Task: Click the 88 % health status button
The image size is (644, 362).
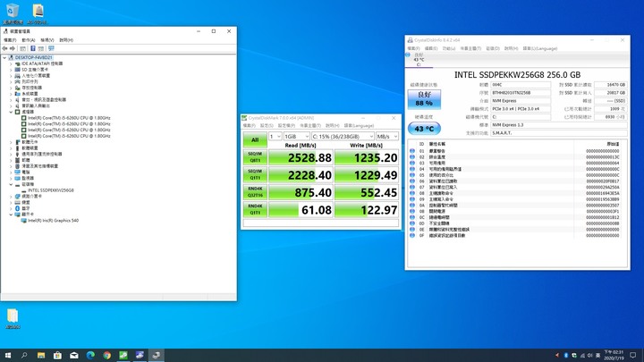Action: coord(424,99)
